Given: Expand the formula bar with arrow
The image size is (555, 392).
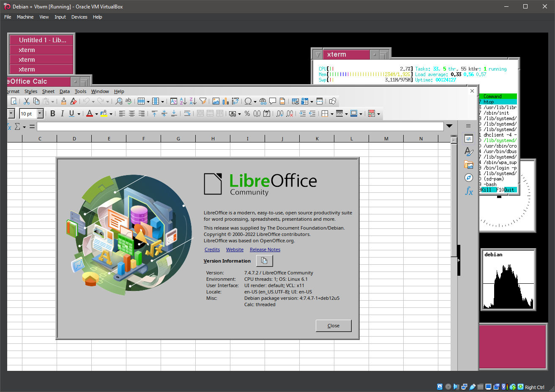Looking at the screenshot, I should point(449,126).
